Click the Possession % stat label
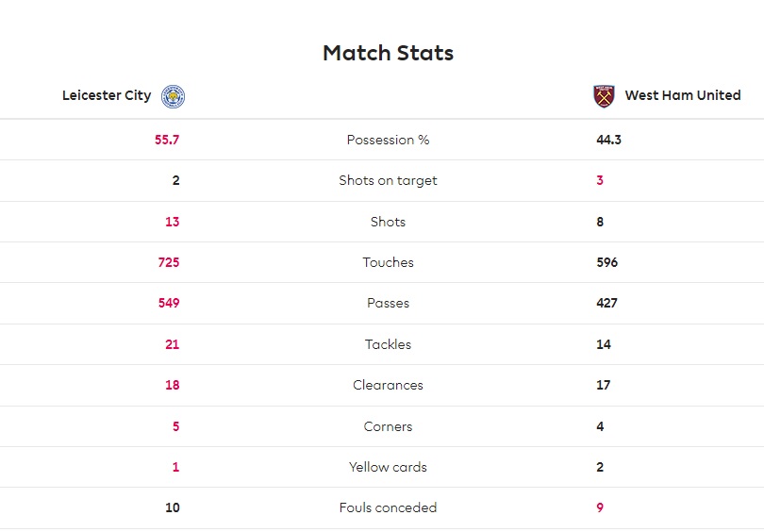Image resolution: width=764 pixels, height=532 pixels. coord(389,140)
